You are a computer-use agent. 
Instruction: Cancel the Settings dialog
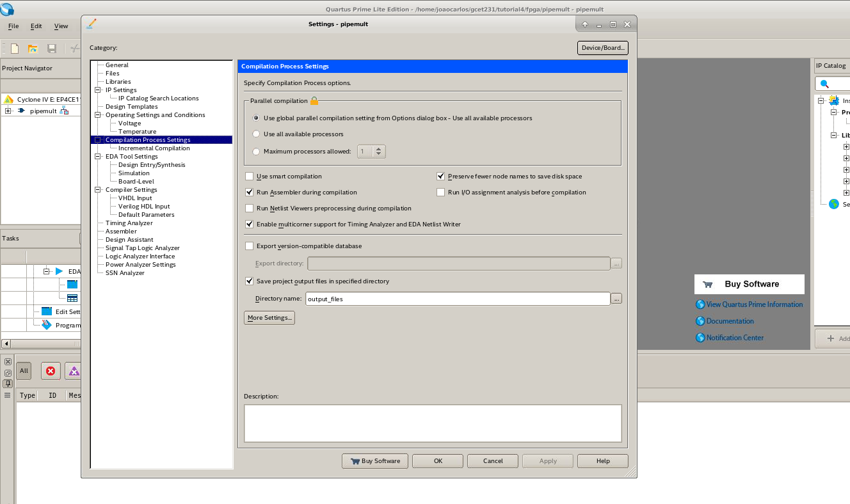click(493, 461)
